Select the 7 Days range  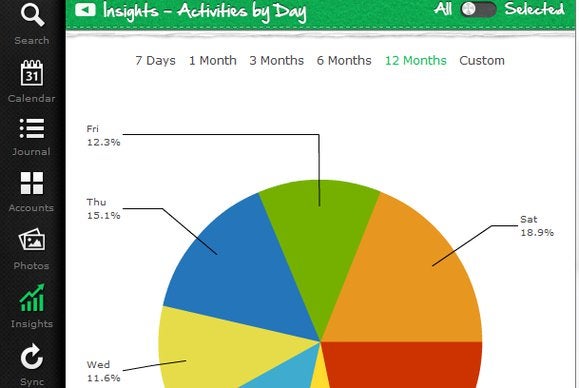155,61
